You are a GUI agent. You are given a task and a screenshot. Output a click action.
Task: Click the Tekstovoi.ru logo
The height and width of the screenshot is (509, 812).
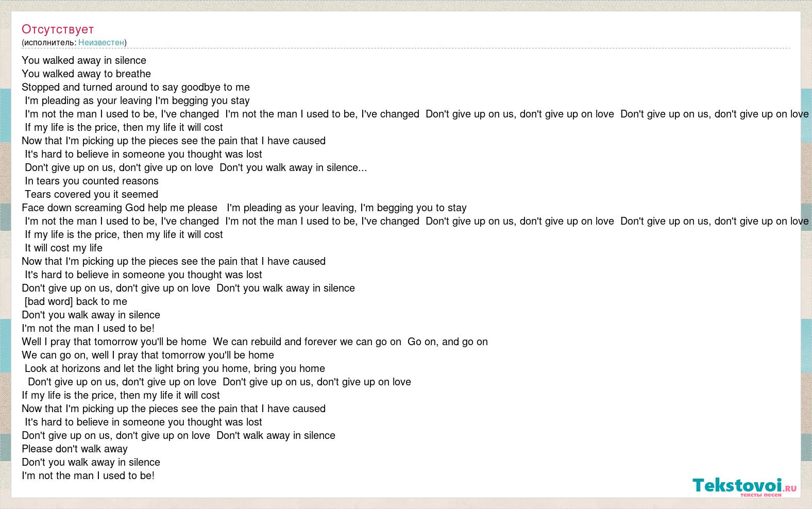(744, 486)
